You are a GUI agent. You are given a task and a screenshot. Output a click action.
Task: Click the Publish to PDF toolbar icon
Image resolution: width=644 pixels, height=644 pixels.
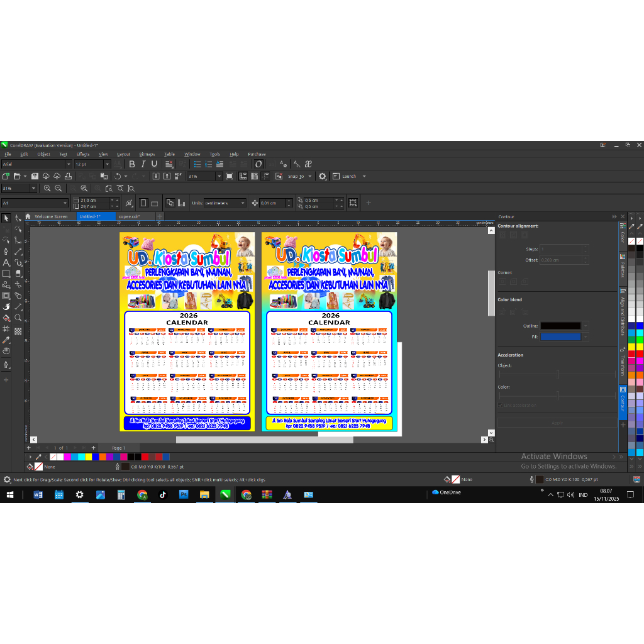click(x=178, y=176)
